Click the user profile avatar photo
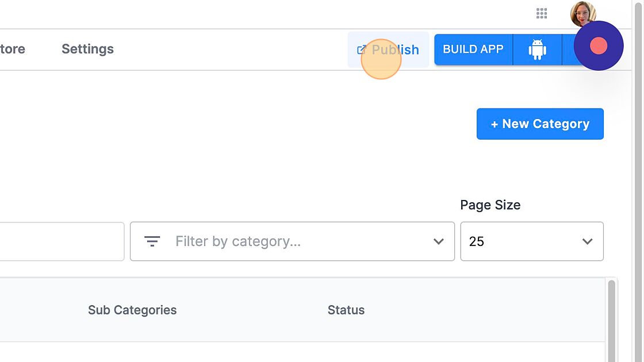This screenshot has width=644, height=362. (x=582, y=13)
